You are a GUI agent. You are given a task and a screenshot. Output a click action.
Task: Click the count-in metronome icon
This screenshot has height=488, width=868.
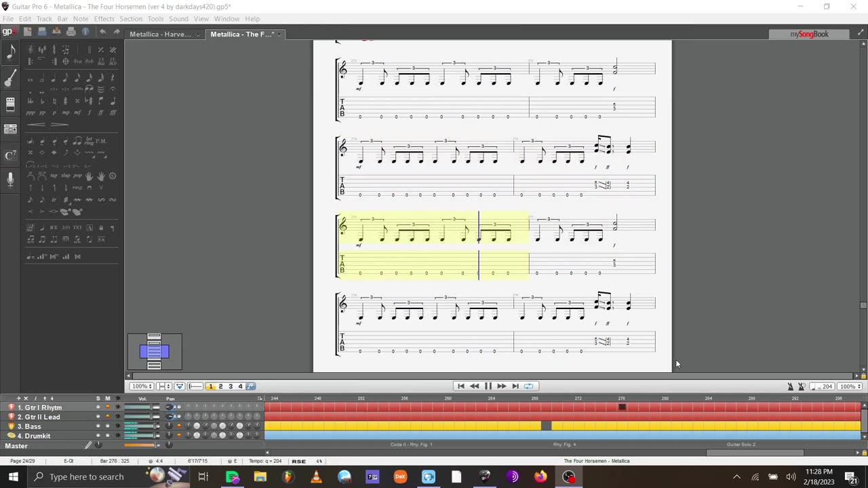pos(802,386)
